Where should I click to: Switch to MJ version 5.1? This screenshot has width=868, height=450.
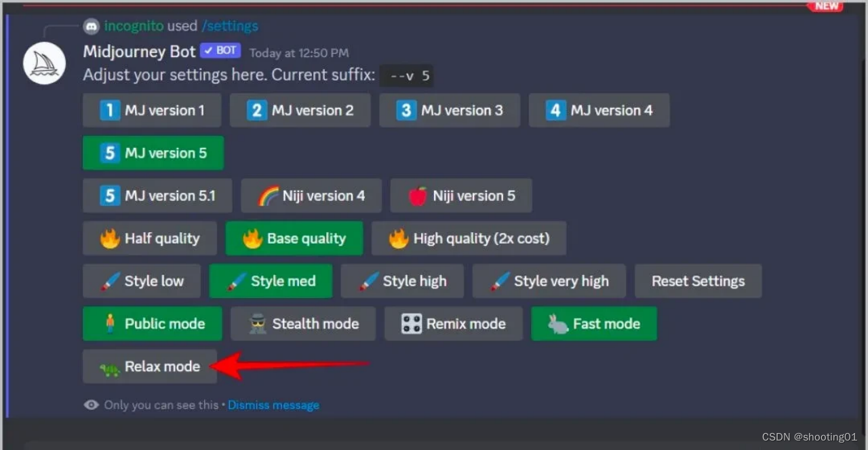point(157,195)
